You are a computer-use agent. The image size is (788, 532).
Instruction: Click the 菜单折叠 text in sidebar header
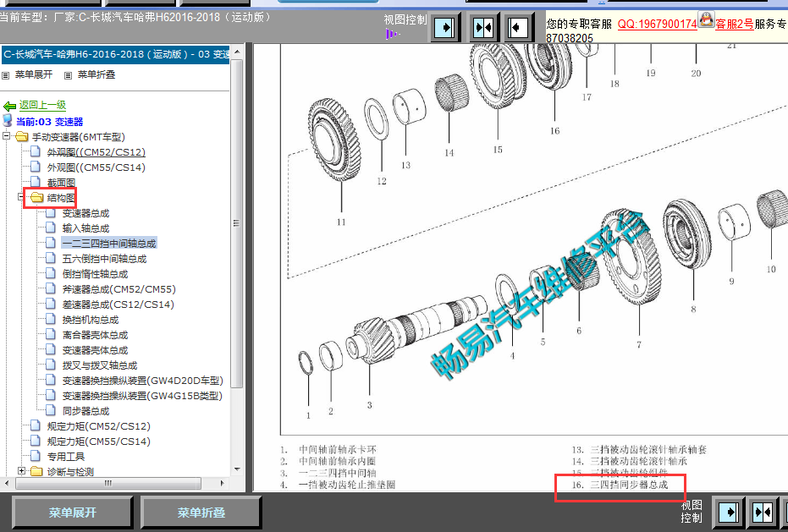coord(96,74)
